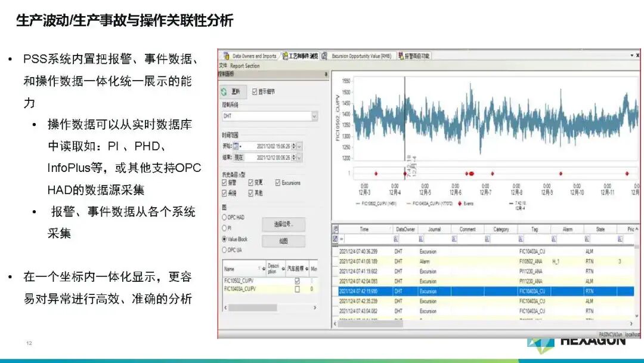The width and height of the screenshot is (644, 363).
Task: Toggle the first history type checkbox
Action: [x=224, y=183]
